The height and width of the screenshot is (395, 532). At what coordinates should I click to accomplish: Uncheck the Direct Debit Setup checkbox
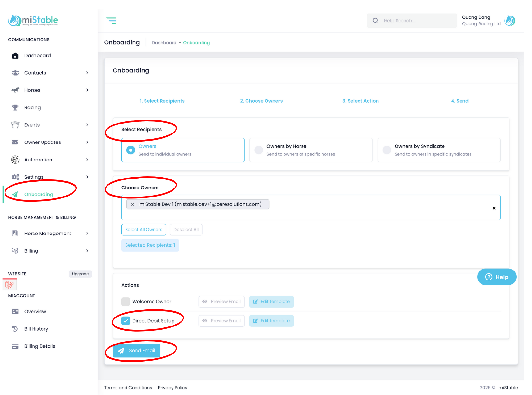pos(126,321)
